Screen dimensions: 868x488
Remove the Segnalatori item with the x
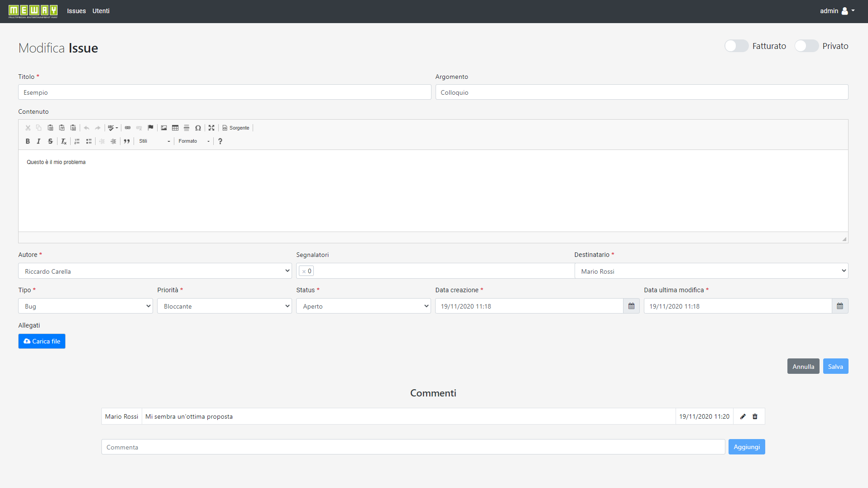pyautogui.click(x=303, y=271)
